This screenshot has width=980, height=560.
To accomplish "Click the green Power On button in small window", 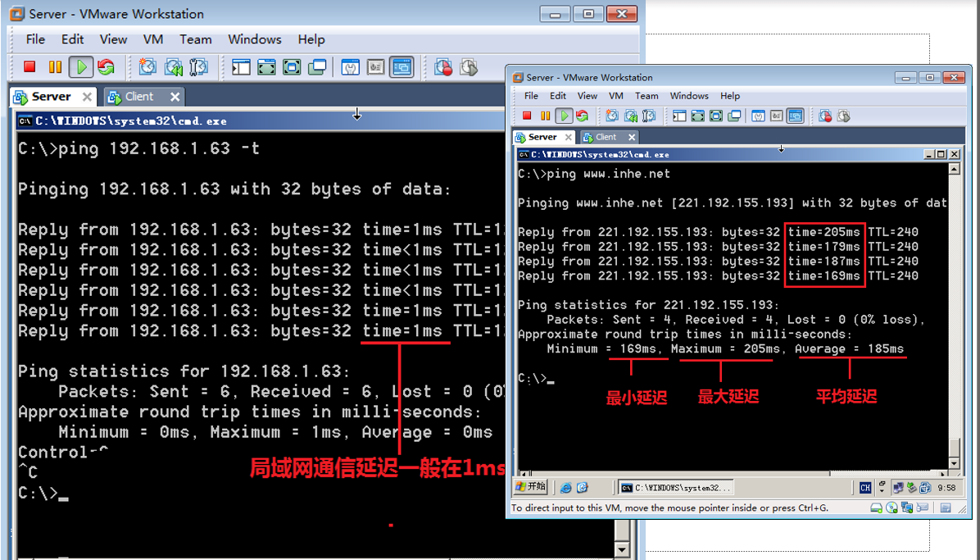I will pos(564,116).
